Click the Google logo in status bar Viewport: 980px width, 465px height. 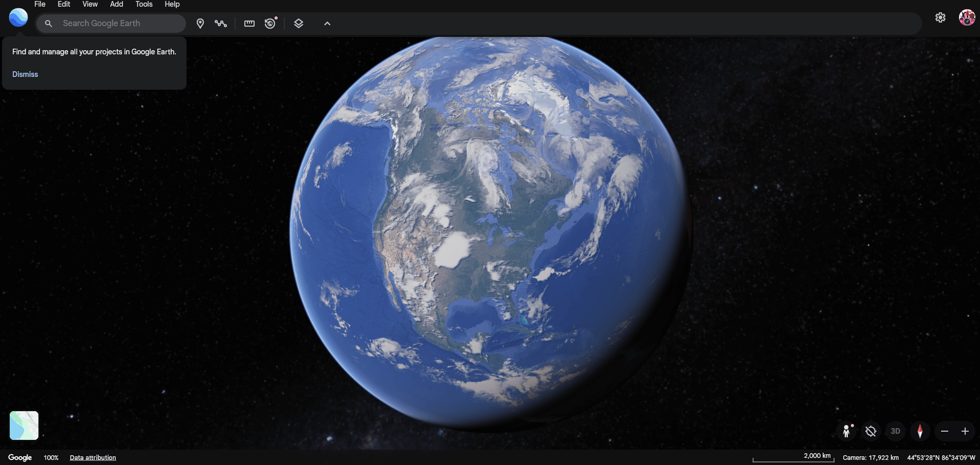coord(20,457)
